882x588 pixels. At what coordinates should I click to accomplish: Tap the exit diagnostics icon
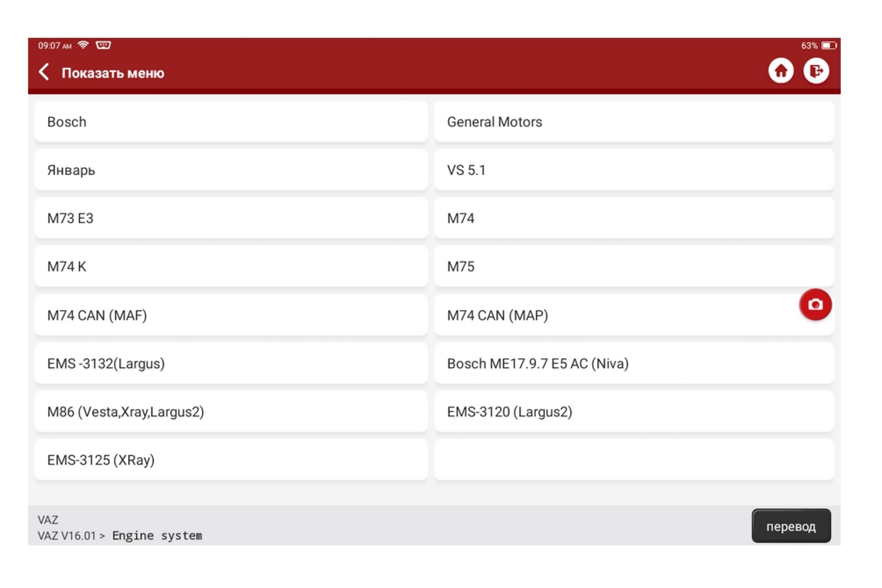pyautogui.click(x=816, y=71)
